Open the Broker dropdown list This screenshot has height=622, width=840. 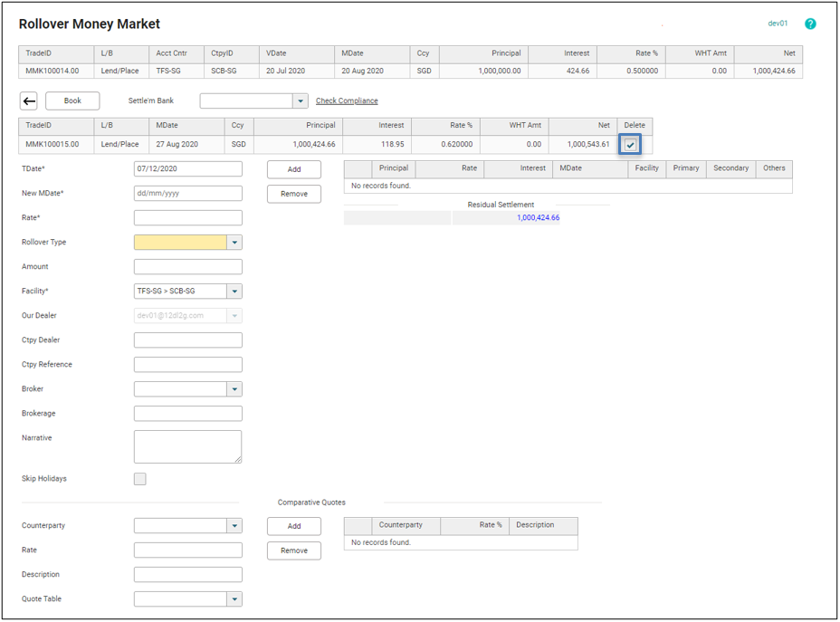click(234, 389)
